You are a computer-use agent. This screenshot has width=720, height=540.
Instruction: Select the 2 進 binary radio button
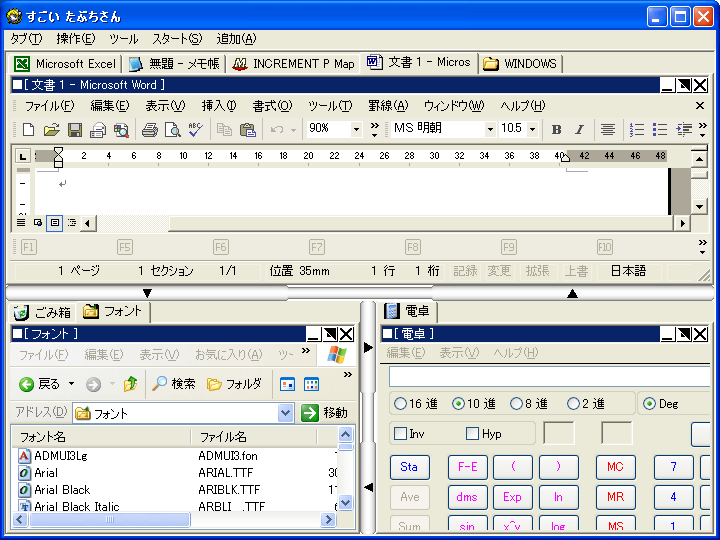coord(573,404)
